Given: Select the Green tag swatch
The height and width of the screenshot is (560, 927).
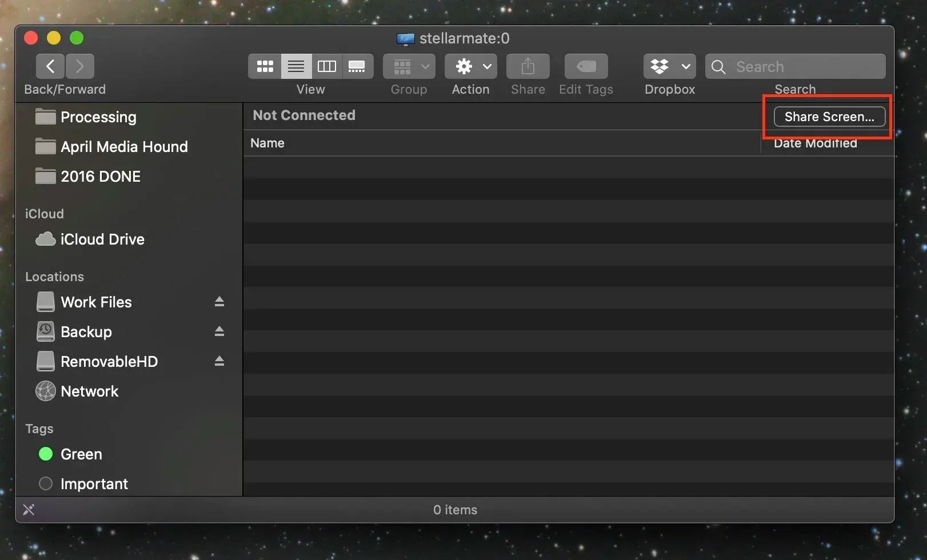Looking at the screenshot, I should click(45, 454).
